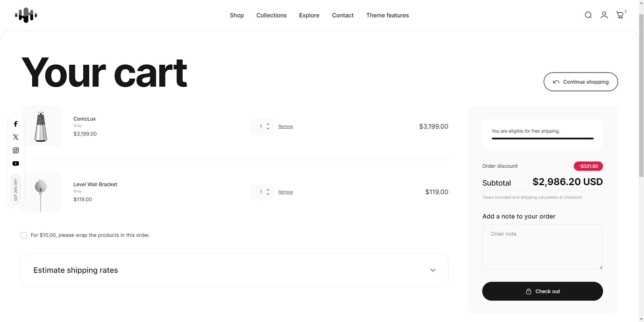This screenshot has height=322, width=644.
Task: Click the store logo in the header
Action: [x=26, y=15]
